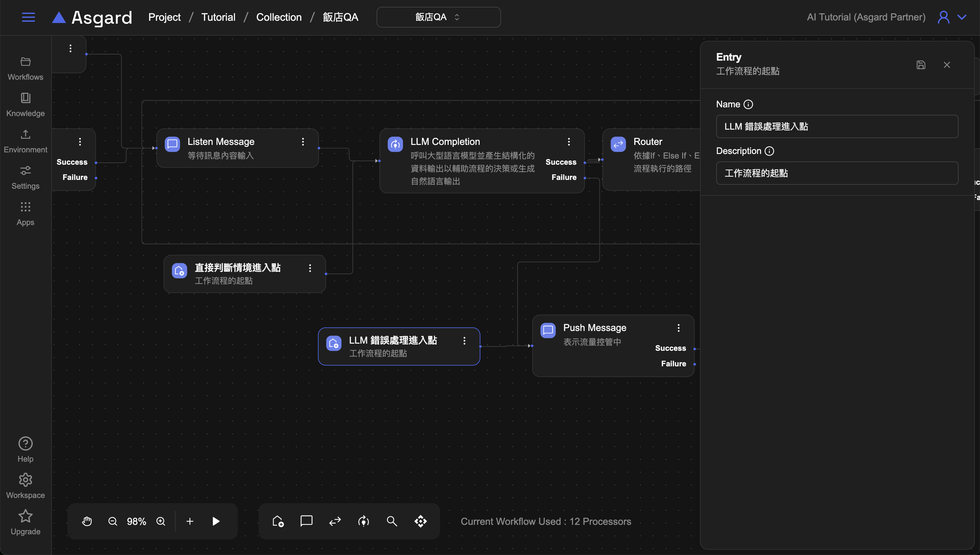Open Knowledge in the sidebar
This screenshot has height=555, width=980.
pos(26,104)
